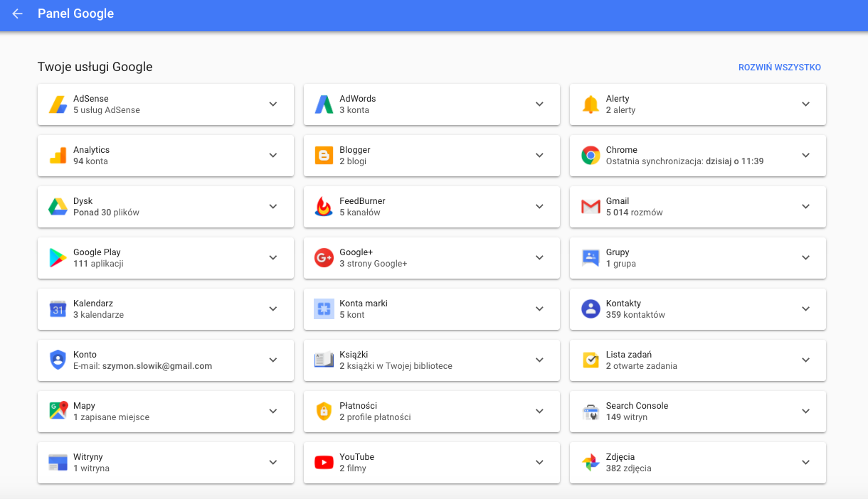This screenshot has height=499, width=868.
Task: Expand the FeedBurner card chevron
Action: [539, 207]
